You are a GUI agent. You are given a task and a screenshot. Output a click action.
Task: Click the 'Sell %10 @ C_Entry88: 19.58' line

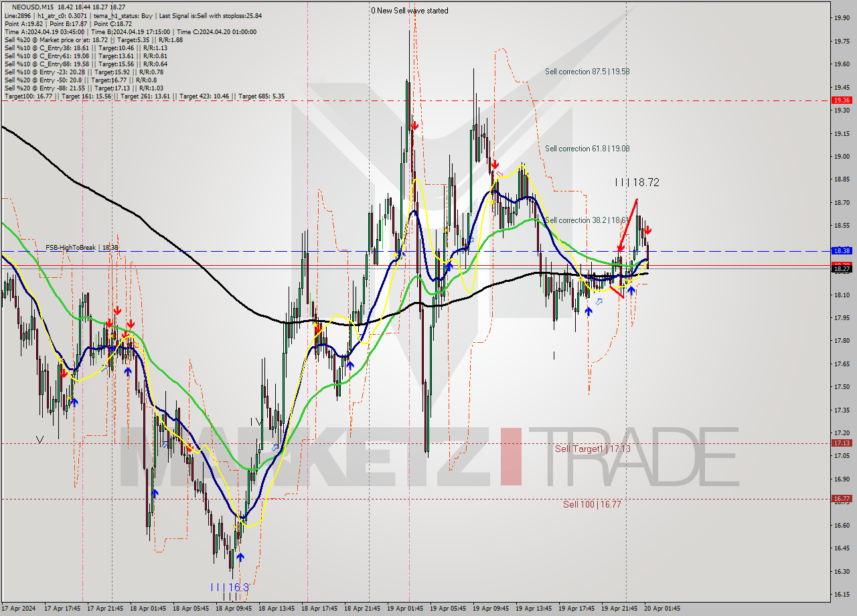click(x=86, y=64)
